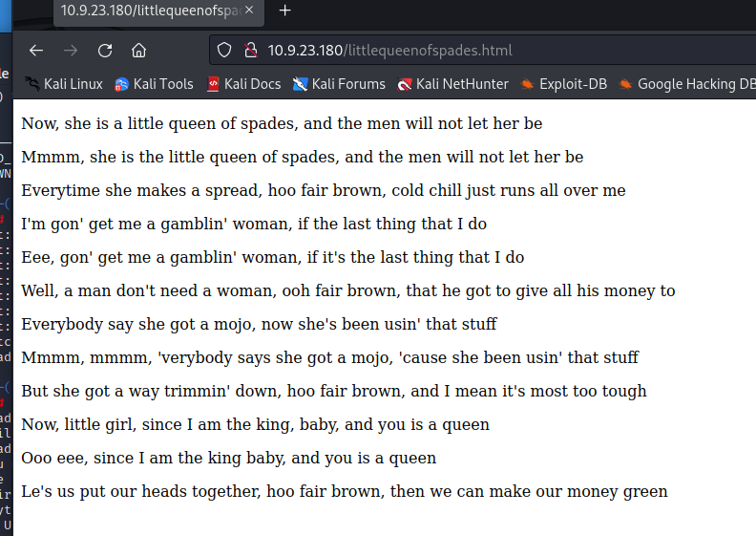Close the littlequeenofspades tab
The image size is (756, 536).
[249, 10]
